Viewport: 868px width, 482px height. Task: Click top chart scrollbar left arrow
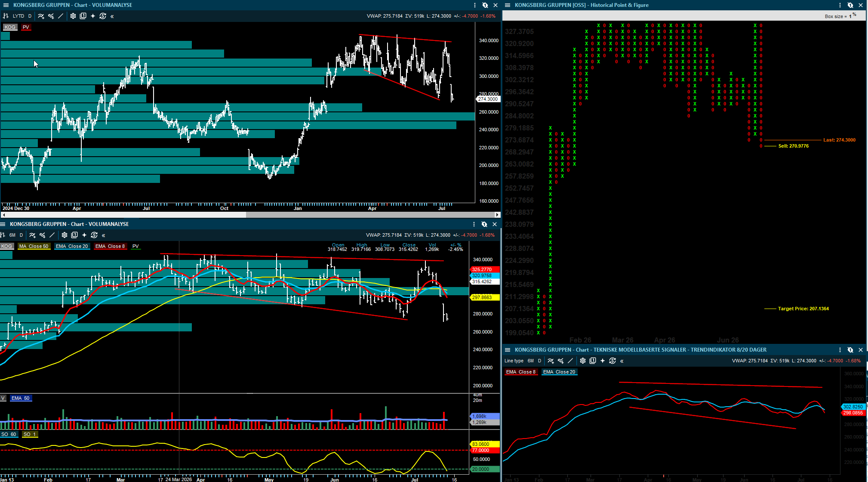click(4, 214)
